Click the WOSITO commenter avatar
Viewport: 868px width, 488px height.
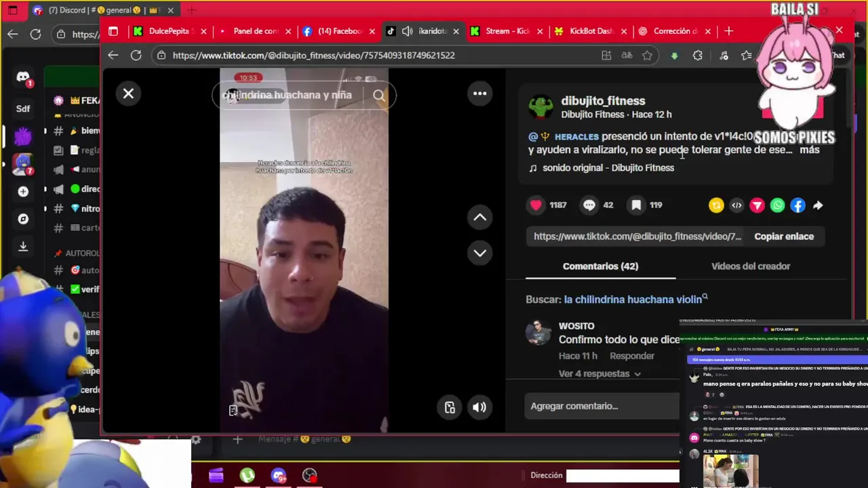pyautogui.click(x=538, y=333)
